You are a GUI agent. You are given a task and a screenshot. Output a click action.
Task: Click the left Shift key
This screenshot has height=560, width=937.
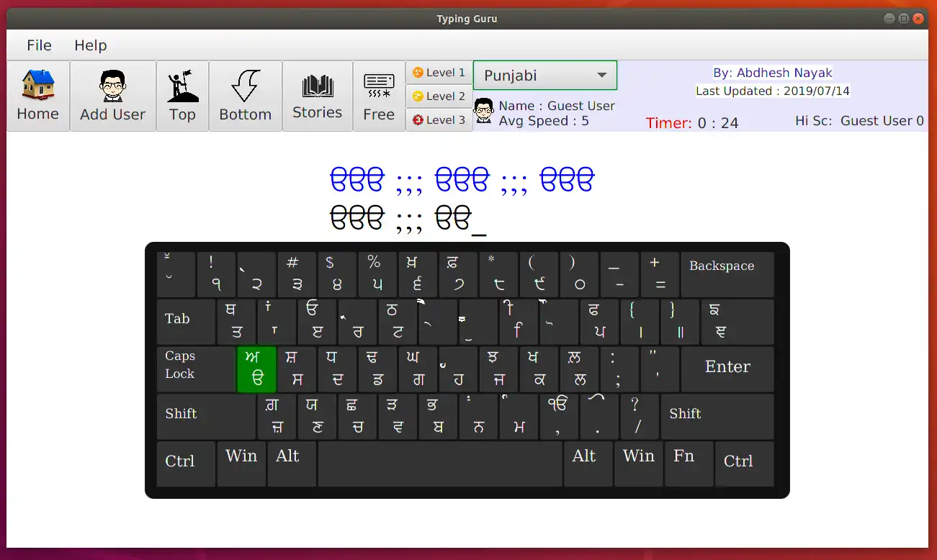coord(206,417)
